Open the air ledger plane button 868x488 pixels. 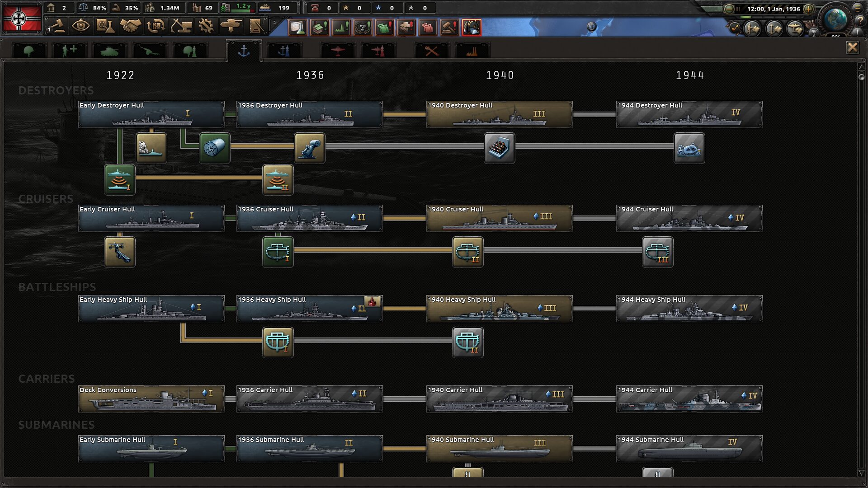795,28
